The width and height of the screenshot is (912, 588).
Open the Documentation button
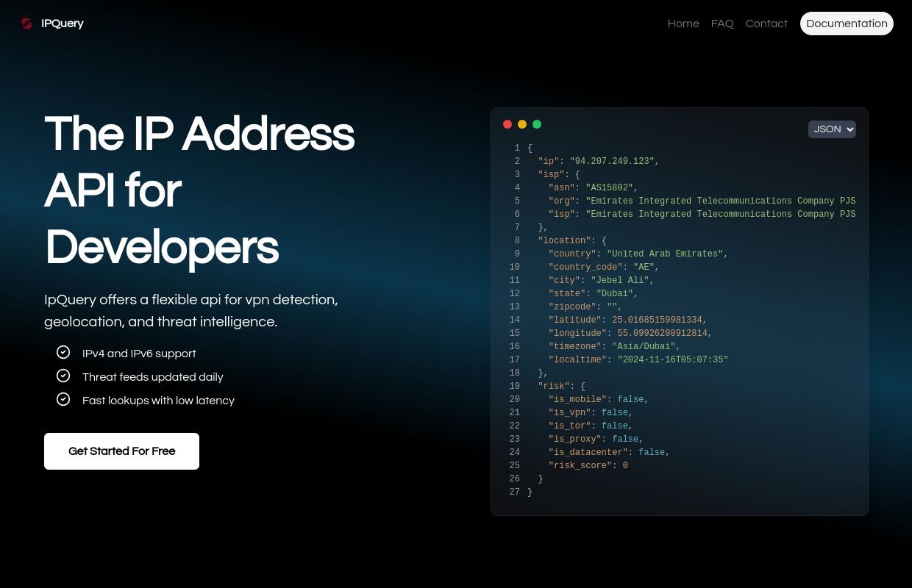click(x=847, y=24)
